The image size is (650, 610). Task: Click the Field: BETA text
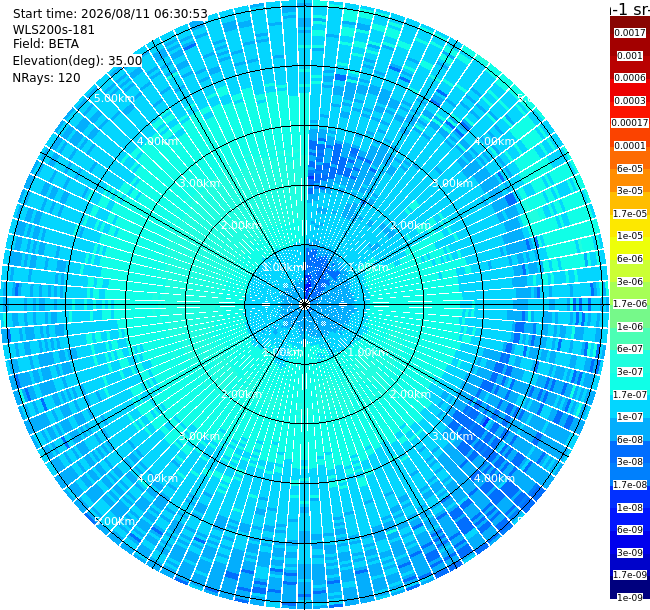tap(46, 44)
